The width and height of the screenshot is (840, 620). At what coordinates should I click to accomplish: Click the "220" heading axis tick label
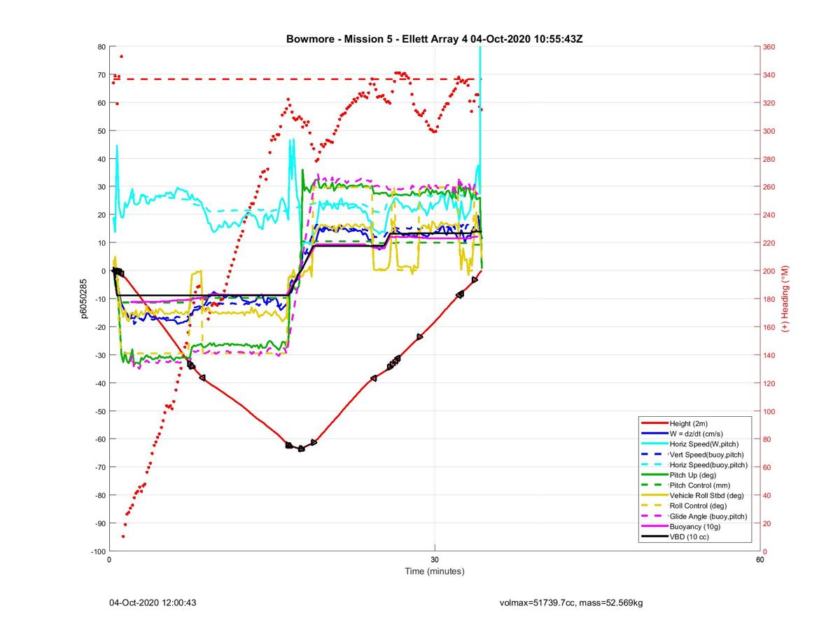[769, 243]
